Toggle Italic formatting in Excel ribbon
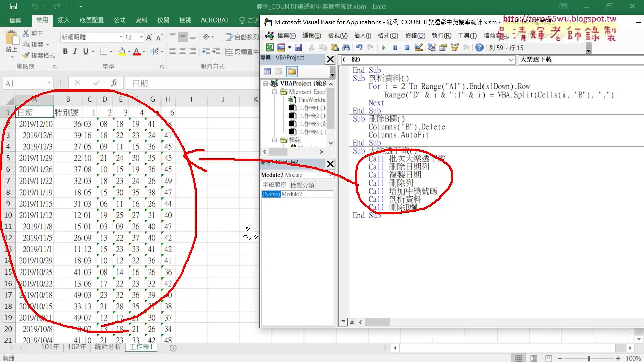This screenshot has height=362, width=644. point(75,51)
